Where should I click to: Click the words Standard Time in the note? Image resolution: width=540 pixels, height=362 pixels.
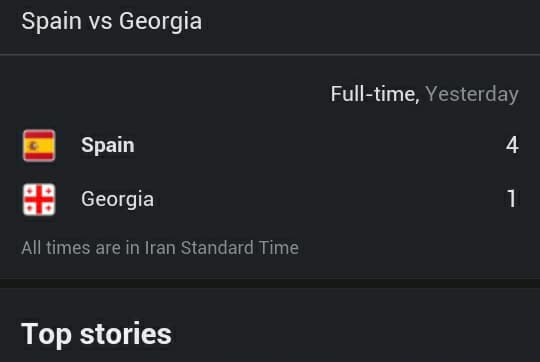click(x=240, y=248)
